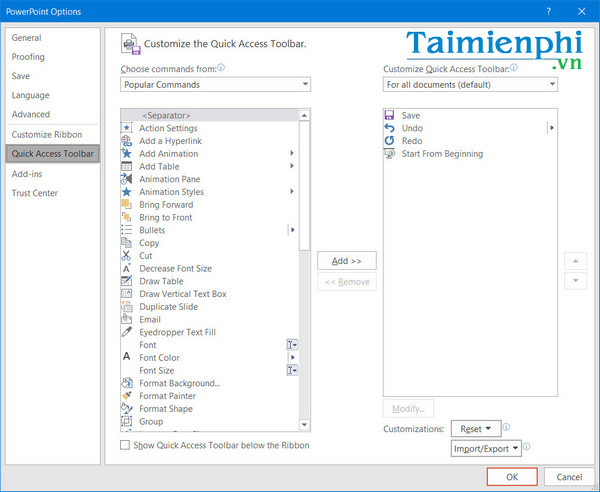
Task: Click the Format Shape icon
Action: 127,408
